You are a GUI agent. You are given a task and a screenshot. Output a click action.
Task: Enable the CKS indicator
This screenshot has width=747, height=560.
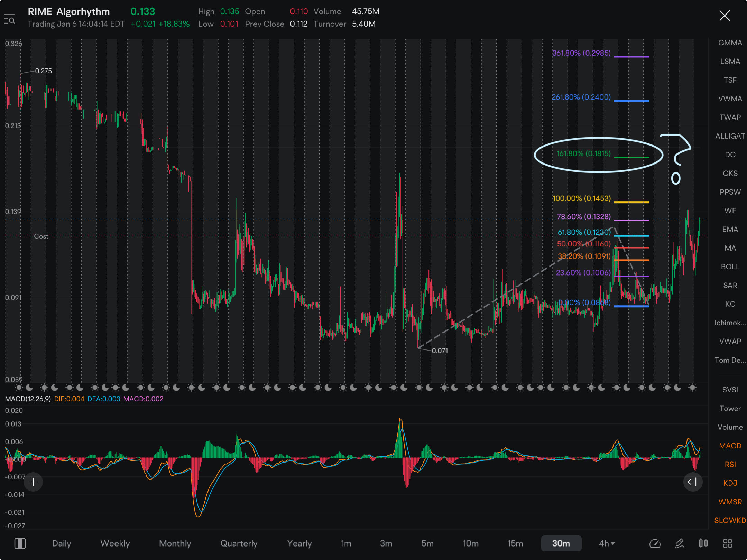(x=730, y=173)
